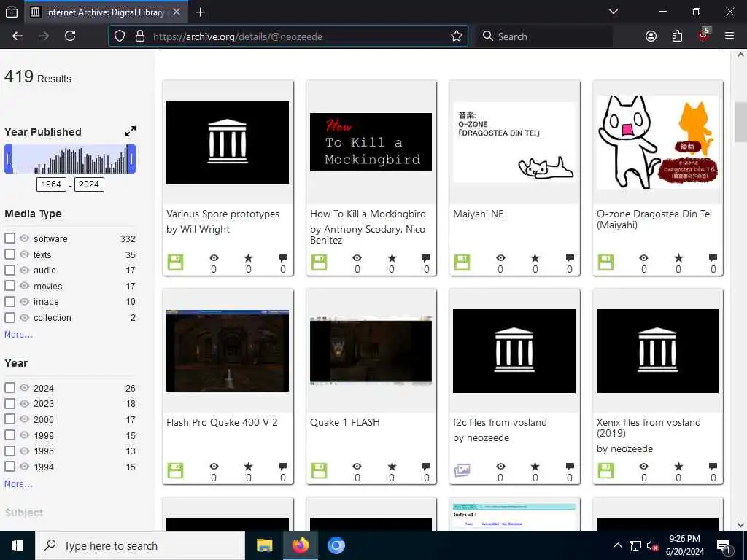
Task: Open the Quake 1 FLASH item title
Action: tap(345, 422)
